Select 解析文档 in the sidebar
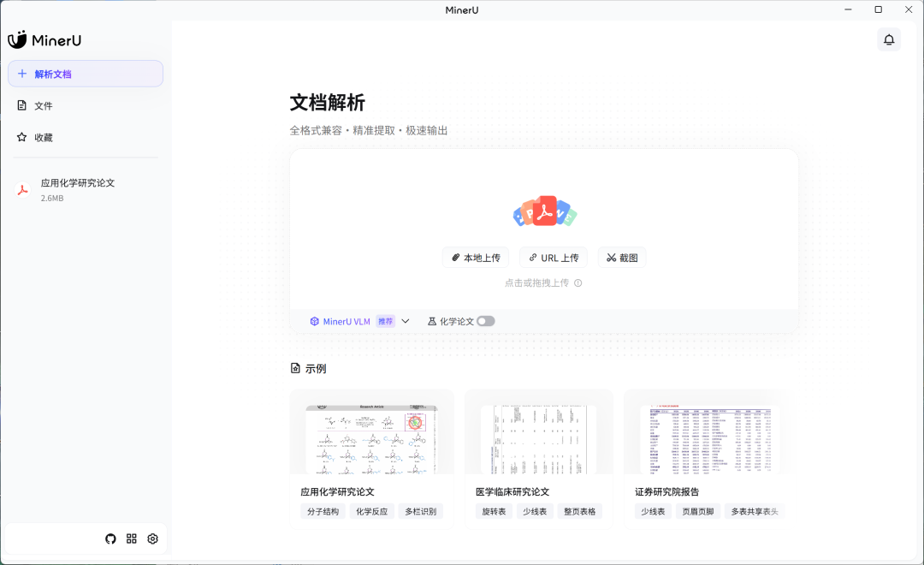 tap(86, 74)
